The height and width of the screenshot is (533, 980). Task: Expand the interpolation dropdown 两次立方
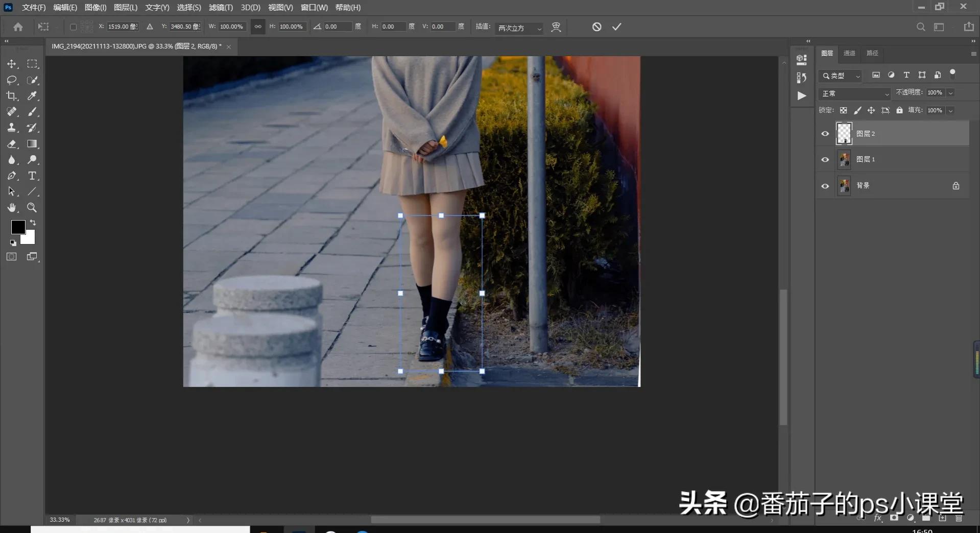pyautogui.click(x=519, y=28)
